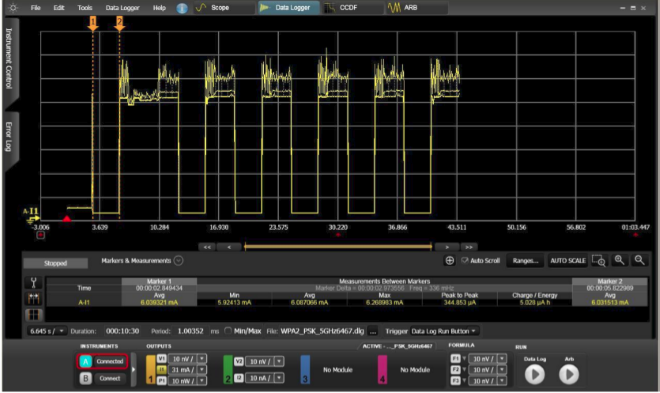Open the File menu
The image size is (660, 393).
click(x=36, y=8)
